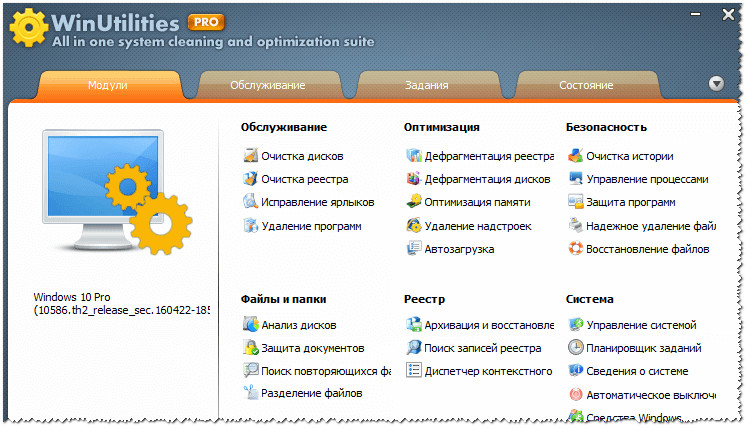Screen dimensions: 752x432
Task: Open the Состояние tab
Action: click(x=586, y=85)
